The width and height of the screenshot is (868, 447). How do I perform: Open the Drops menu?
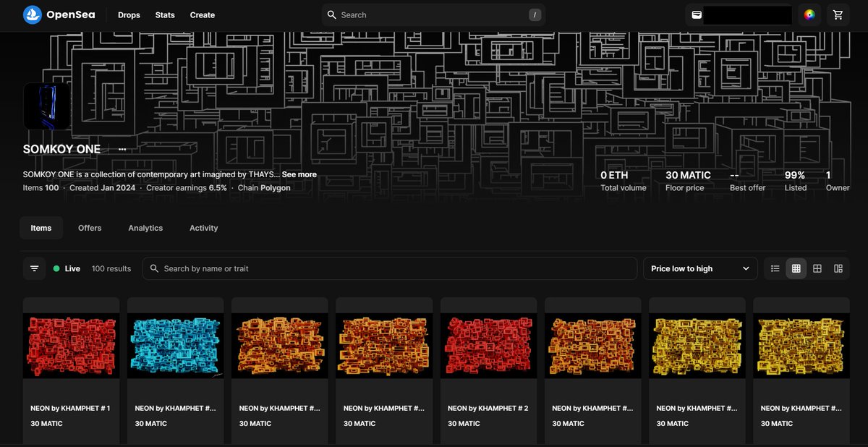[x=129, y=14]
